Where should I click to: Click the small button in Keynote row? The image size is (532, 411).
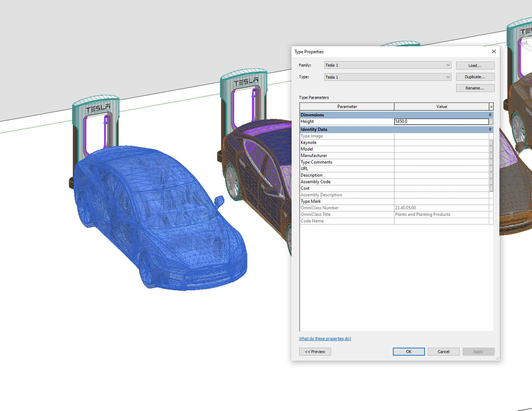pos(491,143)
